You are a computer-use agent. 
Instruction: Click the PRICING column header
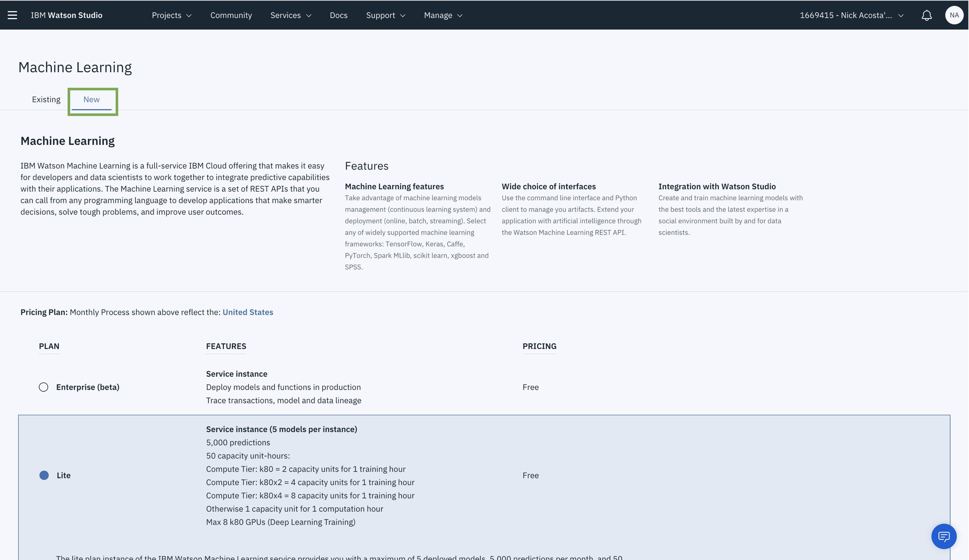(x=539, y=346)
